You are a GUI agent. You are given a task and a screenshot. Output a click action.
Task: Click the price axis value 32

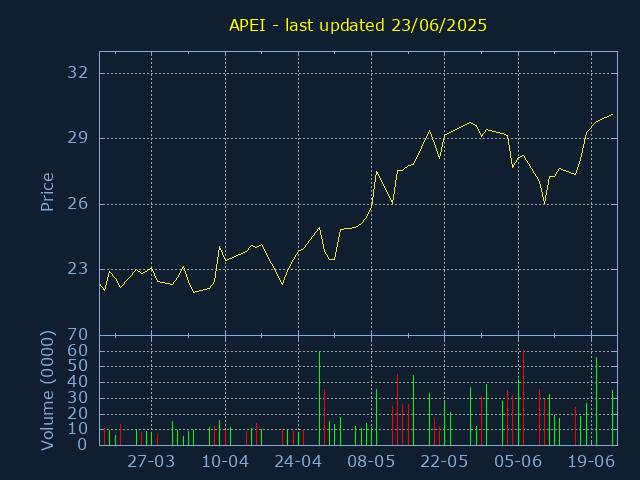78,73
